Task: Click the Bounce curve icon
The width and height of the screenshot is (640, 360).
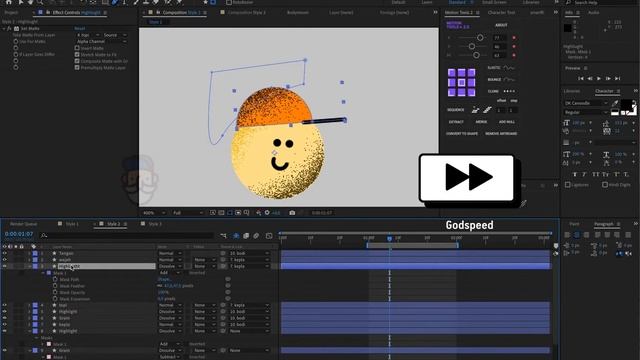Action: click(509, 79)
